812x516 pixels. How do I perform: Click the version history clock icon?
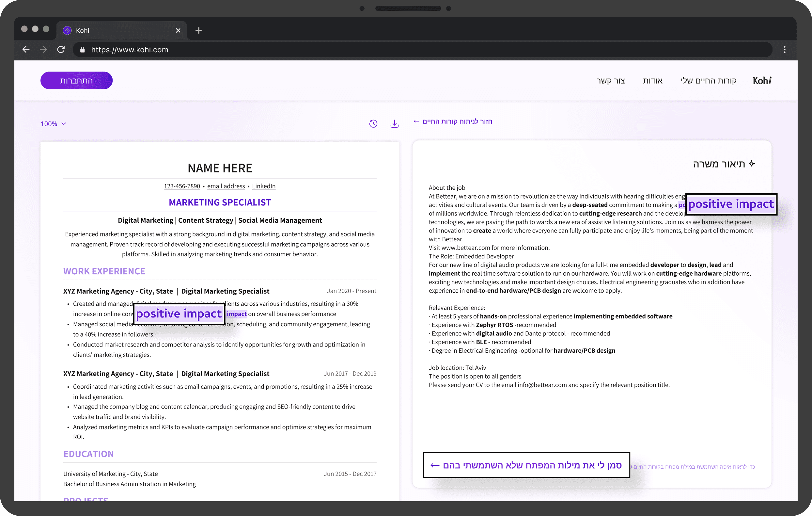373,124
